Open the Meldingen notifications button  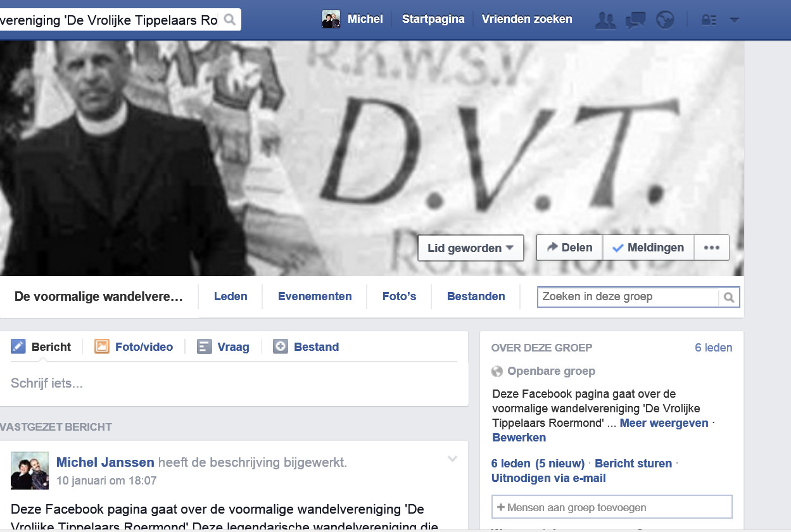(x=649, y=248)
